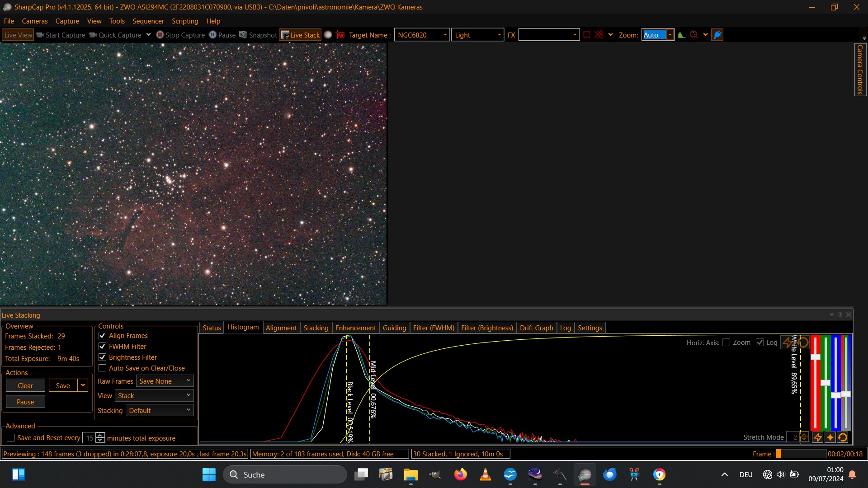The height and width of the screenshot is (488, 868).
Task: Toggle the Horiz. Axis Log checkbox
Action: [760, 343]
